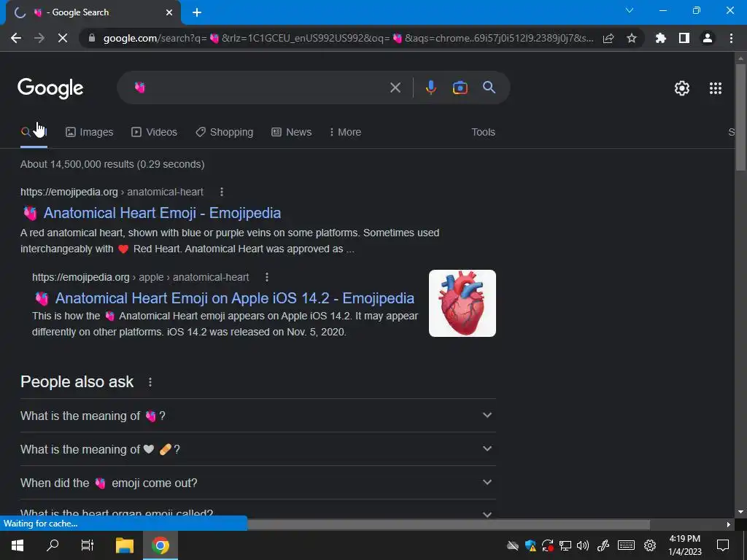Expand first 'What is the meaning of' question

click(258, 416)
